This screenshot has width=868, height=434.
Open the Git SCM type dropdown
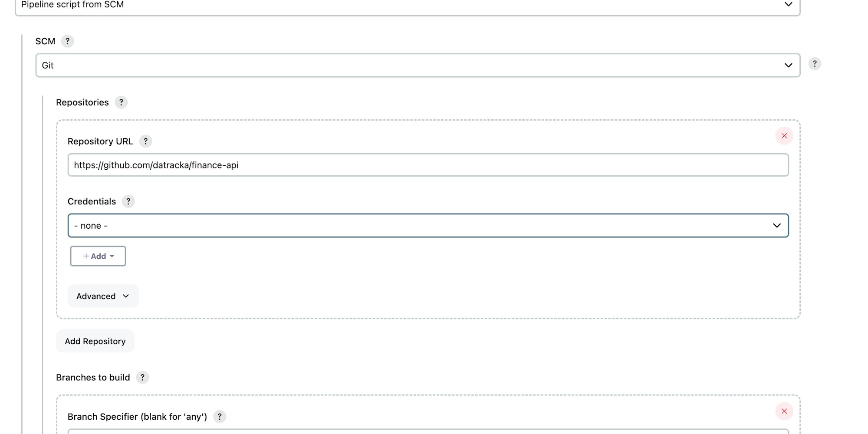418,65
